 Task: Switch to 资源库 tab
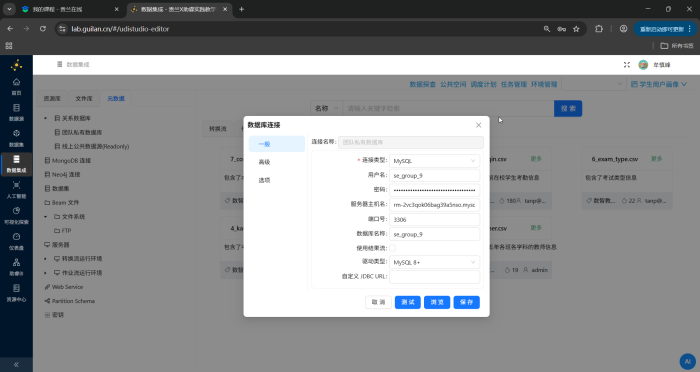(52, 98)
